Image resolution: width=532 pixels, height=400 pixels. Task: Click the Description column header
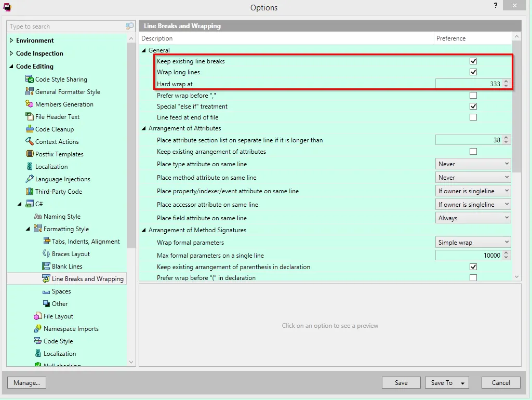click(287, 38)
